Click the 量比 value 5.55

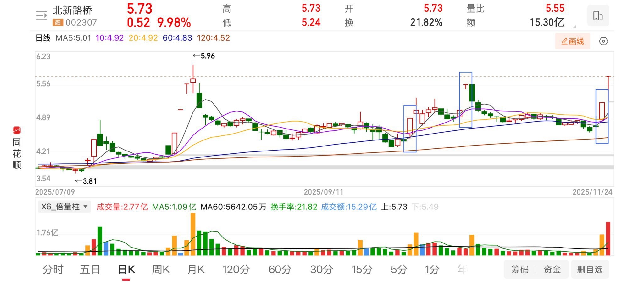point(555,8)
